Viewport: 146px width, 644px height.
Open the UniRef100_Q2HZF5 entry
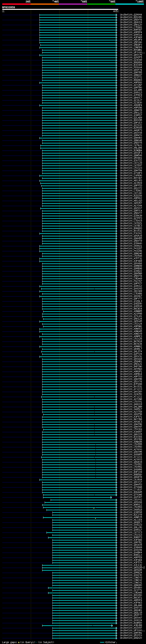point(131,58)
